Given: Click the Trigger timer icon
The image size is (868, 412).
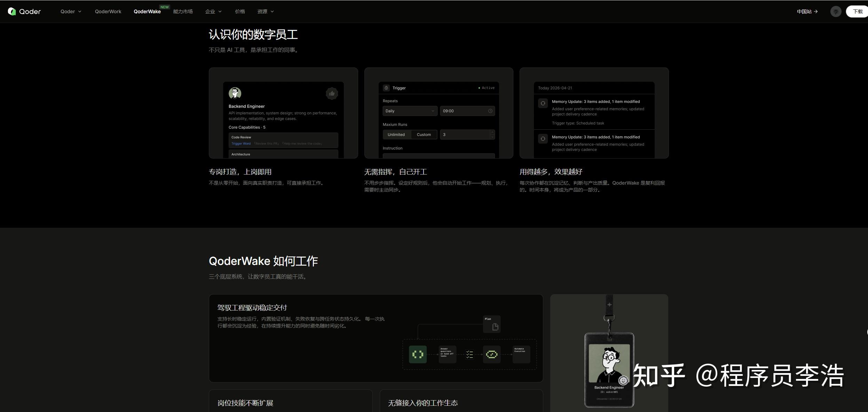Looking at the screenshot, I should click(386, 88).
